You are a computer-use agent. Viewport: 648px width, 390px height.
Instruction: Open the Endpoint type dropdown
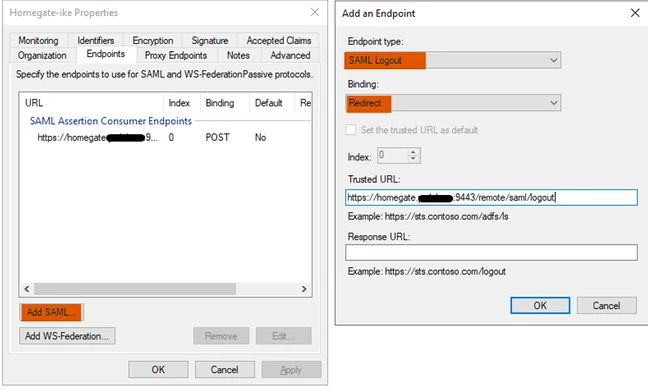(x=453, y=60)
